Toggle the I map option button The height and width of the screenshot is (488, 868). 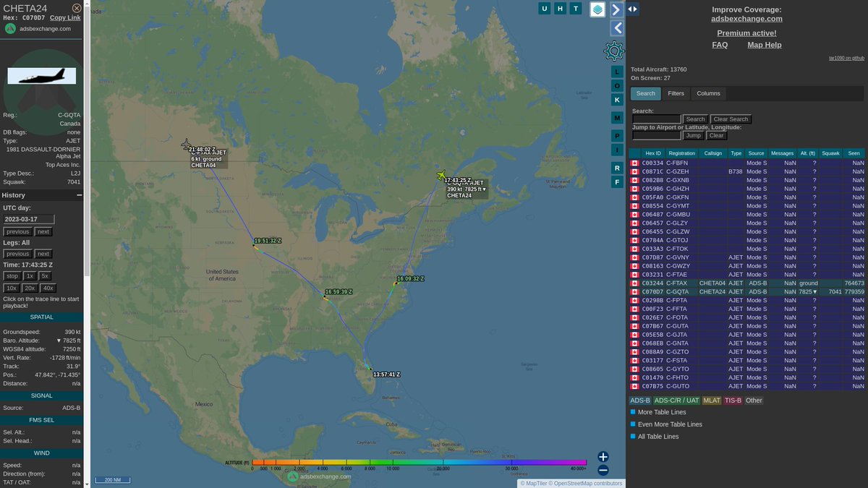617,150
